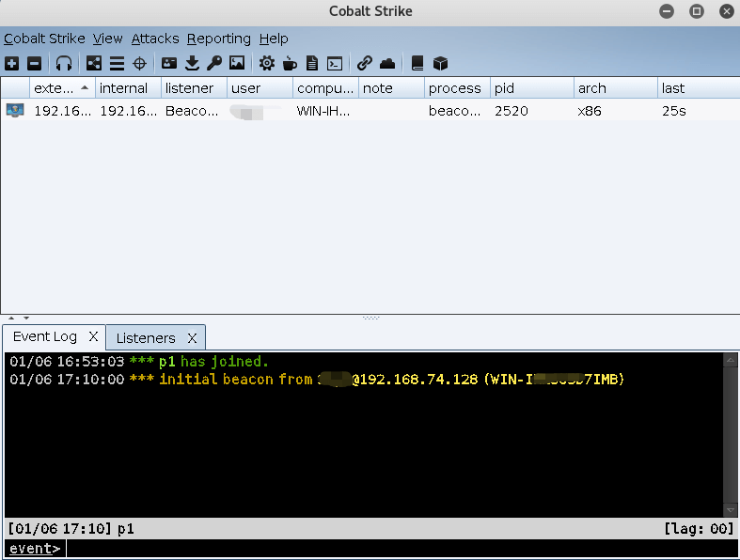Image resolution: width=740 pixels, height=560 pixels.
Task: Sort by note column header
Action: point(391,88)
